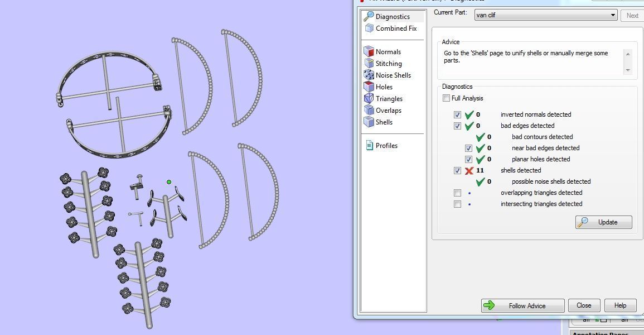
Task: Select the Normals cube icon
Action: click(x=369, y=52)
